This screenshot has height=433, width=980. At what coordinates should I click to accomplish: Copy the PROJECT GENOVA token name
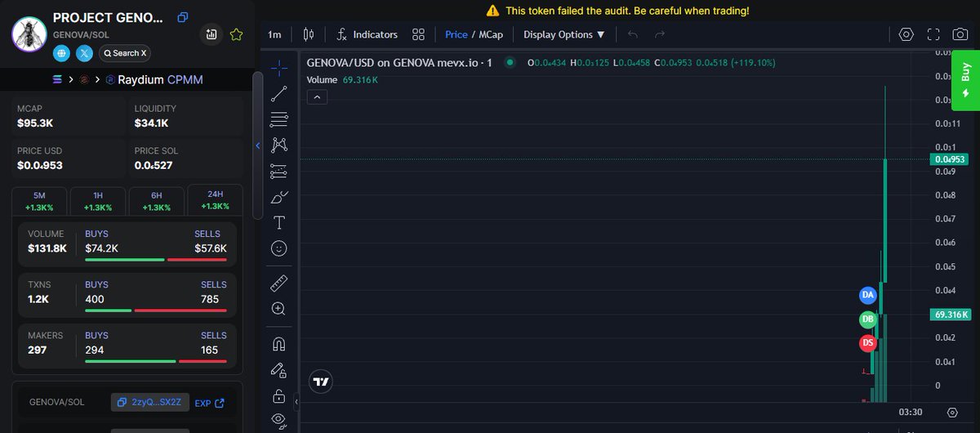point(183,17)
